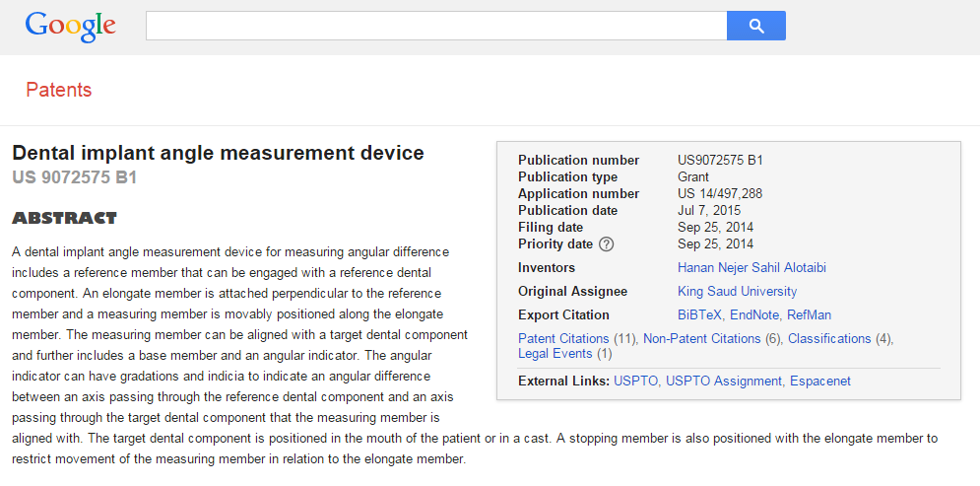This screenshot has height=486, width=980.
Task: Click the gray US 9072575 B1 subtitle
Action: coord(75,178)
